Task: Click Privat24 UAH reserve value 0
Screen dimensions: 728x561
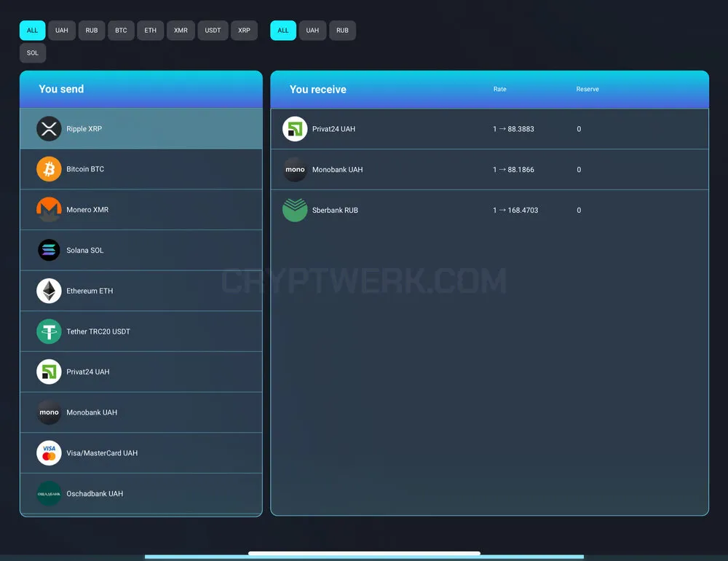Action: pyautogui.click(x=579, y=129)
